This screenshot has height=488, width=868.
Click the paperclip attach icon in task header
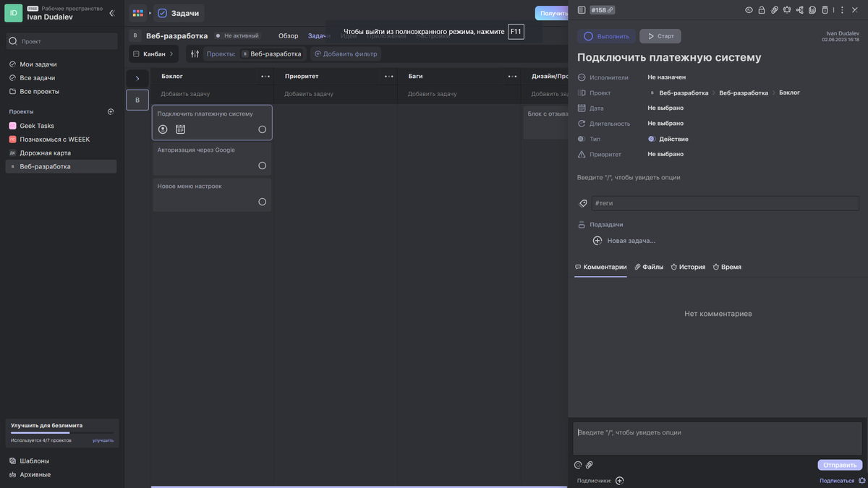click(774, 10)
